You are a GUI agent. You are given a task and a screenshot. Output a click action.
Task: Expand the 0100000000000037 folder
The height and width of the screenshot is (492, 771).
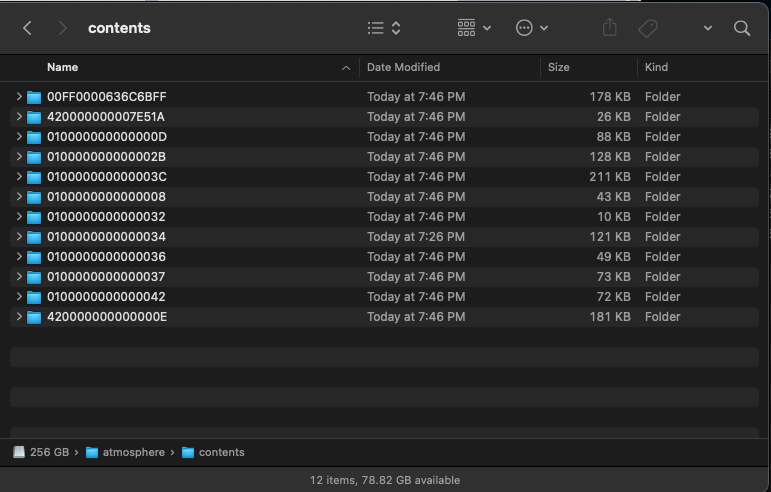click(19, 277)
